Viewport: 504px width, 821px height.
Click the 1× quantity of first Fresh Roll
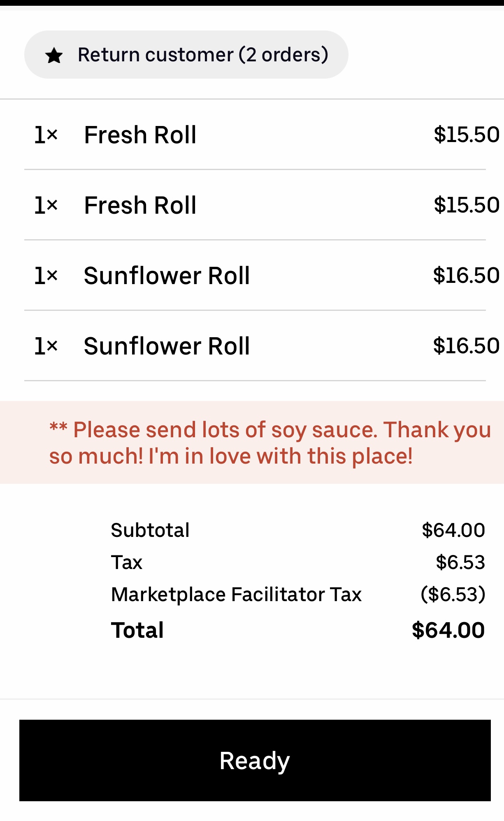coord(46,135)
